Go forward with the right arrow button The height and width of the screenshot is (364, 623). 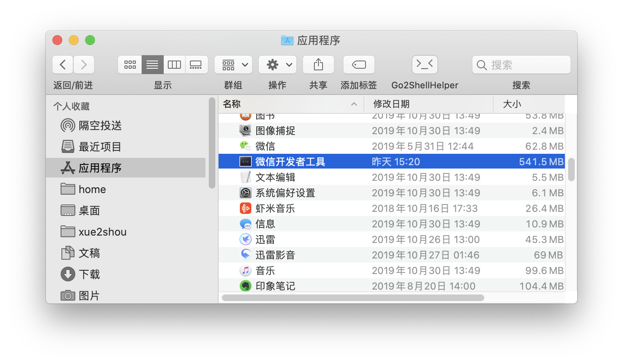click(84, 65)
